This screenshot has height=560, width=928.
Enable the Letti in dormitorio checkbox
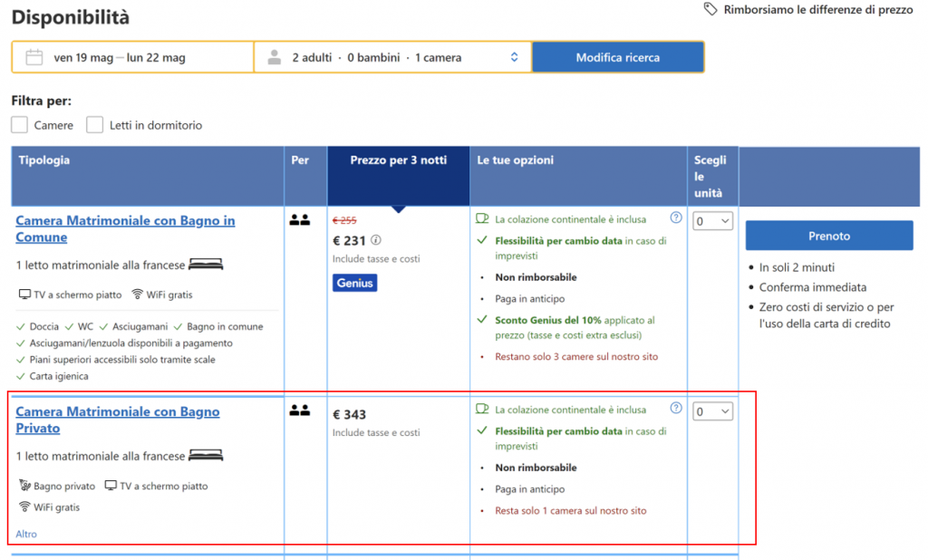(x=94, y=125)
